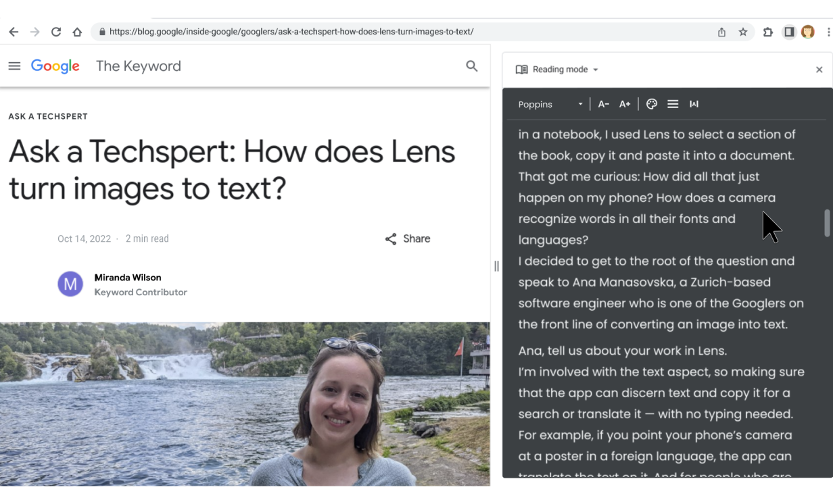
Task: Open the Chrome three-dot menu
Action: click(828, 32)
